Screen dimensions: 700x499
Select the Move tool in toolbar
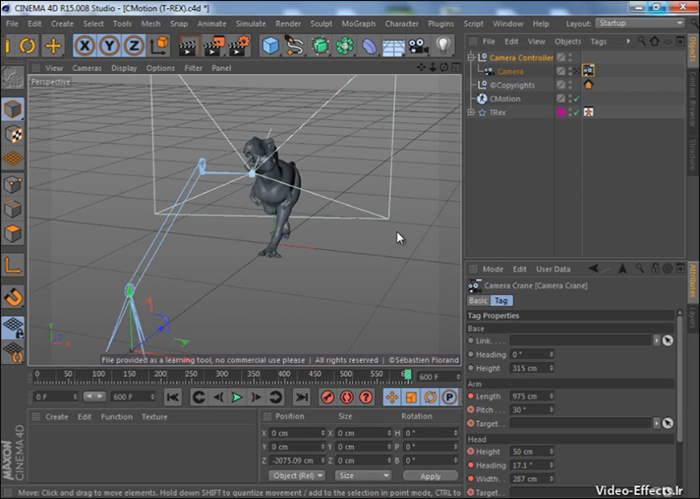pyautogui.click(x=53, y=46)
